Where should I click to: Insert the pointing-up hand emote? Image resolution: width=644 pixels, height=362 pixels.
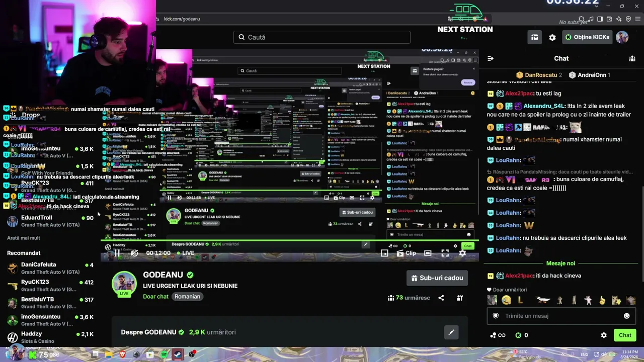click(x=602, y=300)
